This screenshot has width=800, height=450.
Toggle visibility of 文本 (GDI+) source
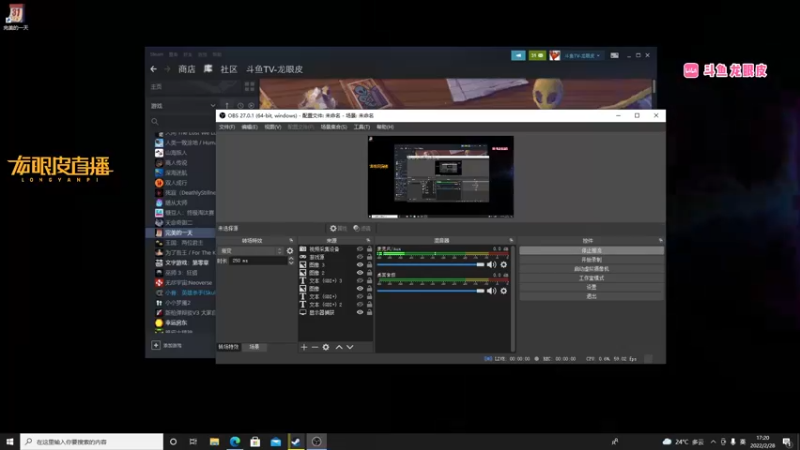pos(360,296)
